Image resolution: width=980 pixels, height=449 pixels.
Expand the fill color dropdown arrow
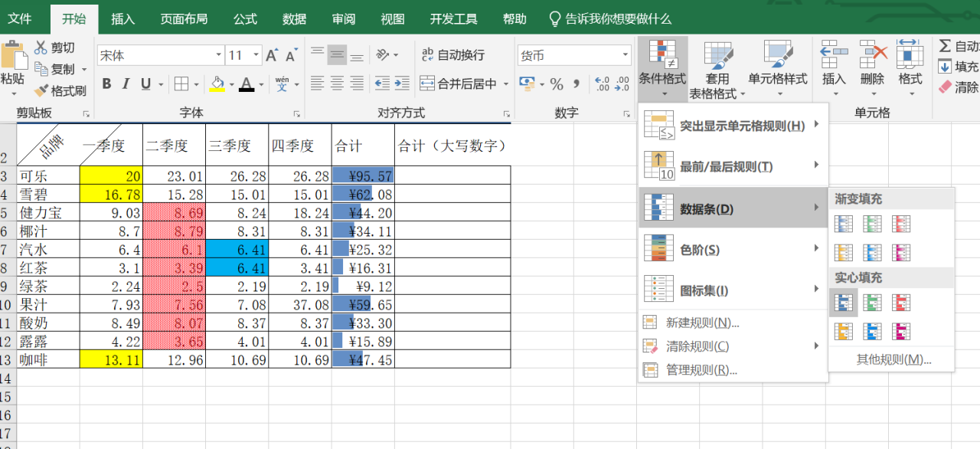point(232,84)
